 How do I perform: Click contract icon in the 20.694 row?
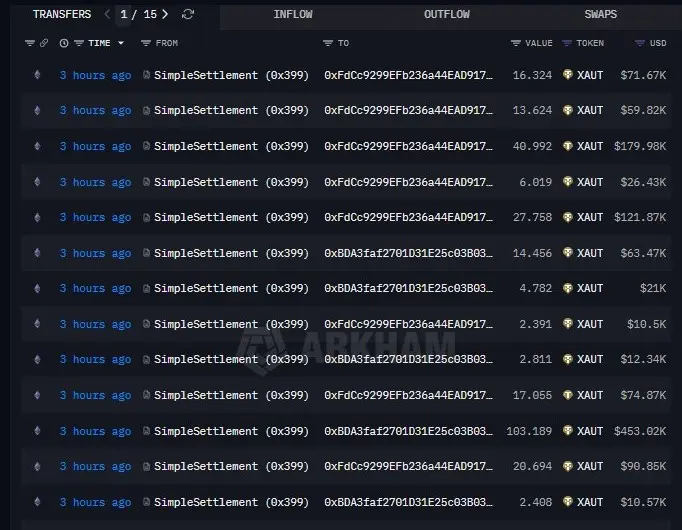(x=147, y=466)
